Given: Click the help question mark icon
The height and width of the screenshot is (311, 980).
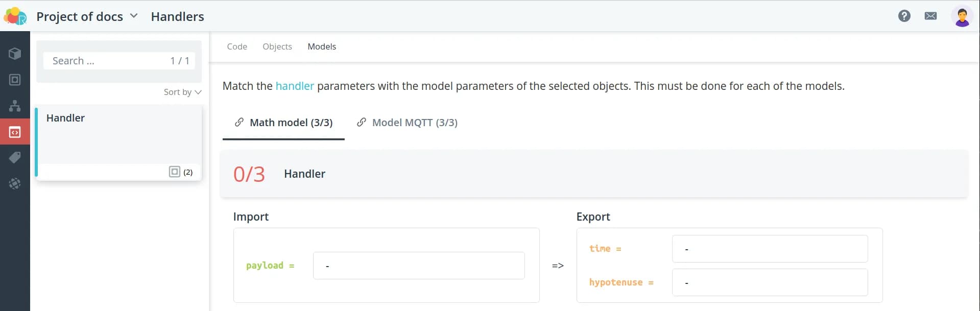Looking at the screenshot, I should click(x=904, y=16).
